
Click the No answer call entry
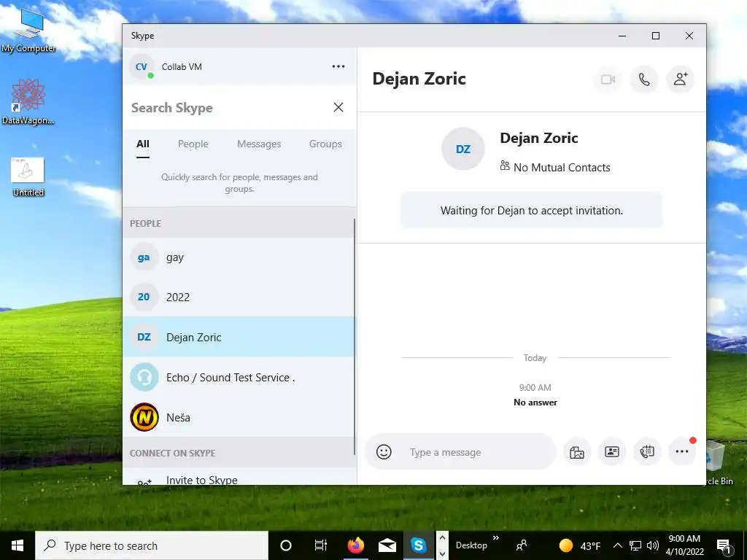click(x=535, y=402)
